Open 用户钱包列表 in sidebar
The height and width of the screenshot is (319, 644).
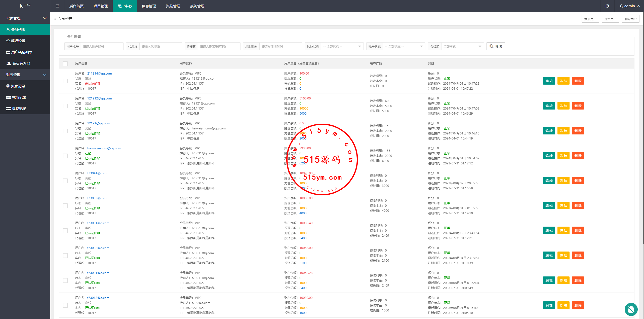pos(22,52)
